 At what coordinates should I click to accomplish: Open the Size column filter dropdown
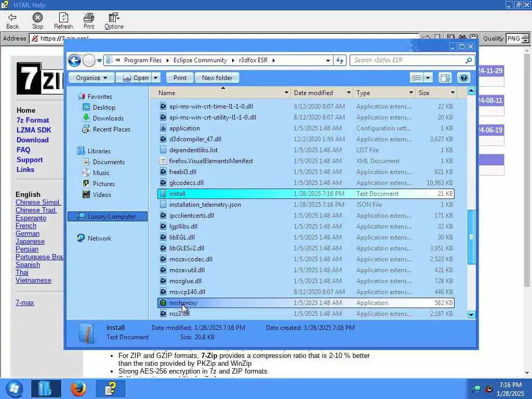(453, 92)
